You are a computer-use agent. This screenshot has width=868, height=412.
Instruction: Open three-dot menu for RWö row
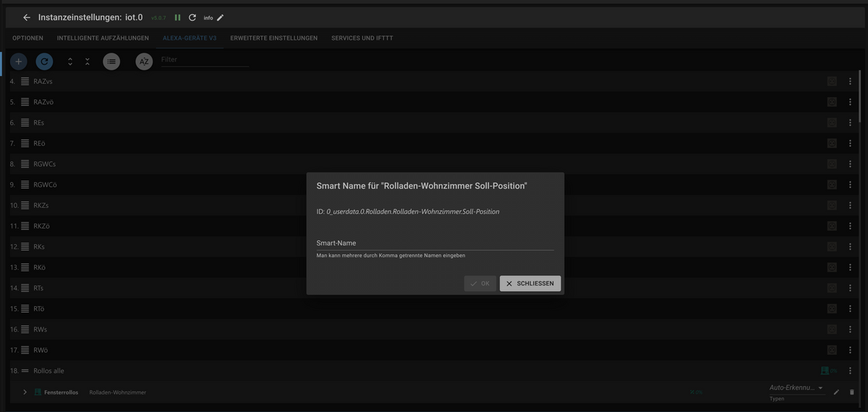tap(851, 350)
